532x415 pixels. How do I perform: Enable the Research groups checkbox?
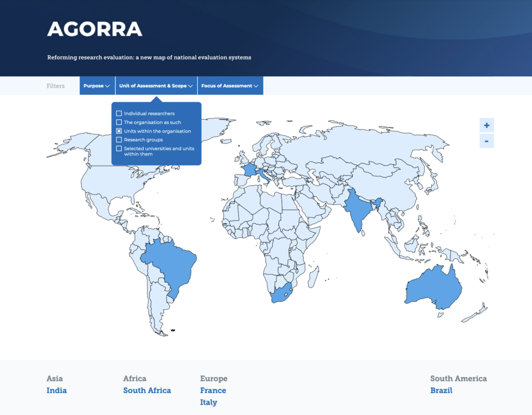tap(119, 139)
